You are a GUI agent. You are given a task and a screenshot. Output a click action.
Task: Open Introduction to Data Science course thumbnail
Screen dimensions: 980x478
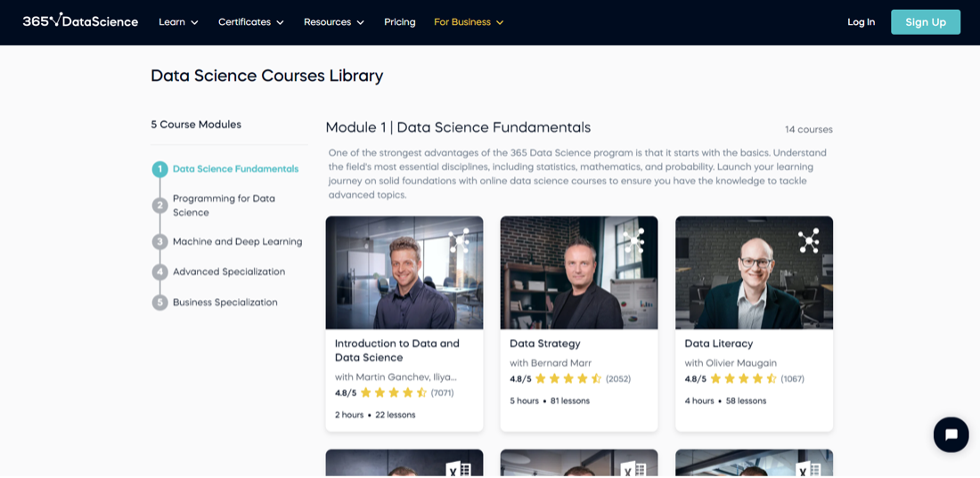[404, 272]
